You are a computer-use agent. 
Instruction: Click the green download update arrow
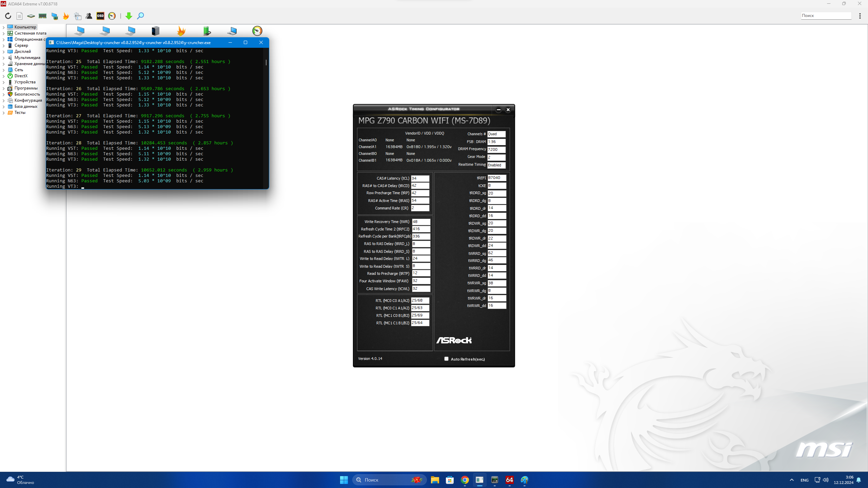(x=129, y=16)
